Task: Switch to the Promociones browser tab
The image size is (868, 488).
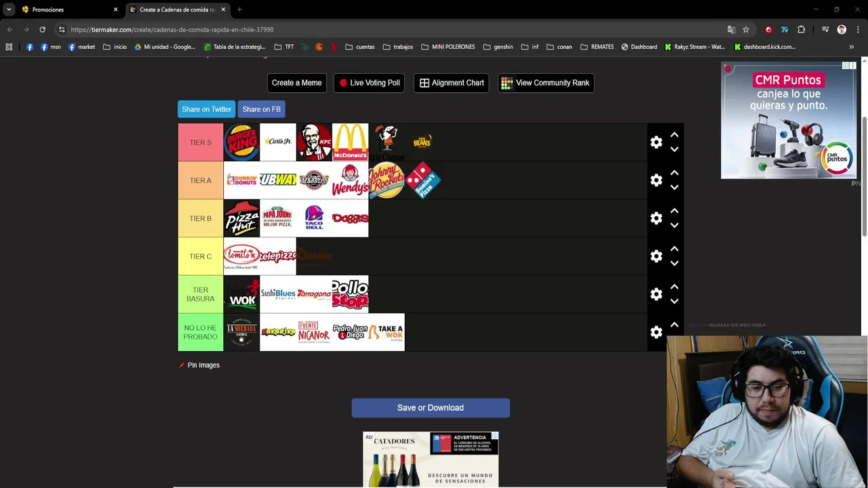Action: coord(68,9)
